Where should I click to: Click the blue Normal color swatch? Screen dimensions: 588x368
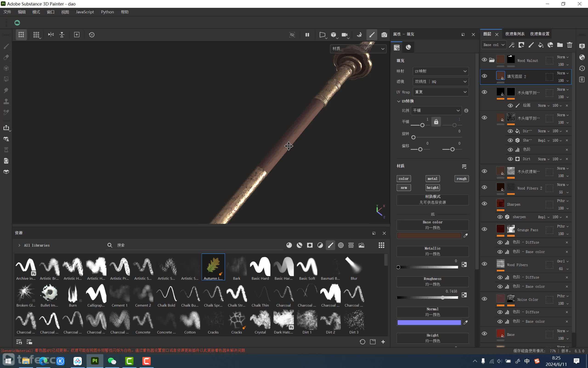click(429, 322)
